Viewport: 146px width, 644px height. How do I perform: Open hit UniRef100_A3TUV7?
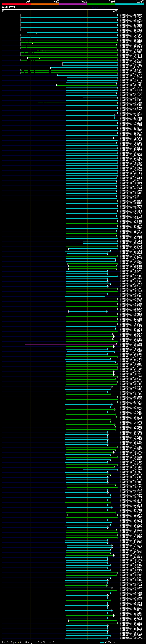click(x=131, y=392)
